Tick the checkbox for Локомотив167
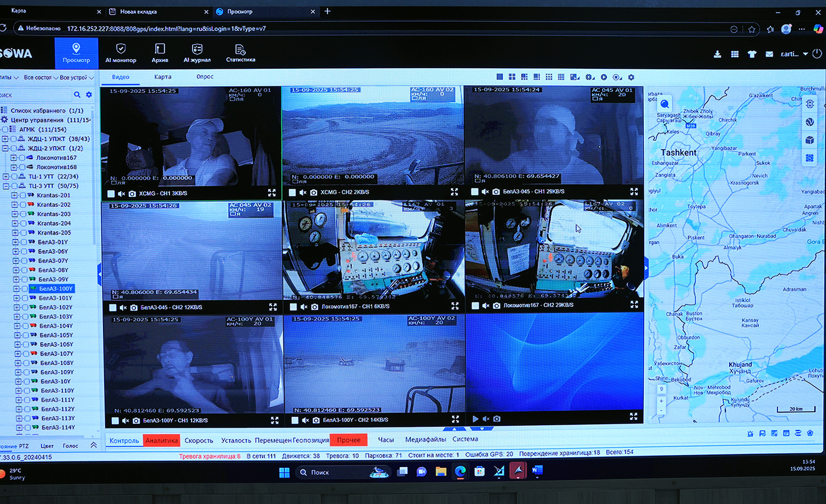This screenshot has width=826, height=504. coord(22,158)
